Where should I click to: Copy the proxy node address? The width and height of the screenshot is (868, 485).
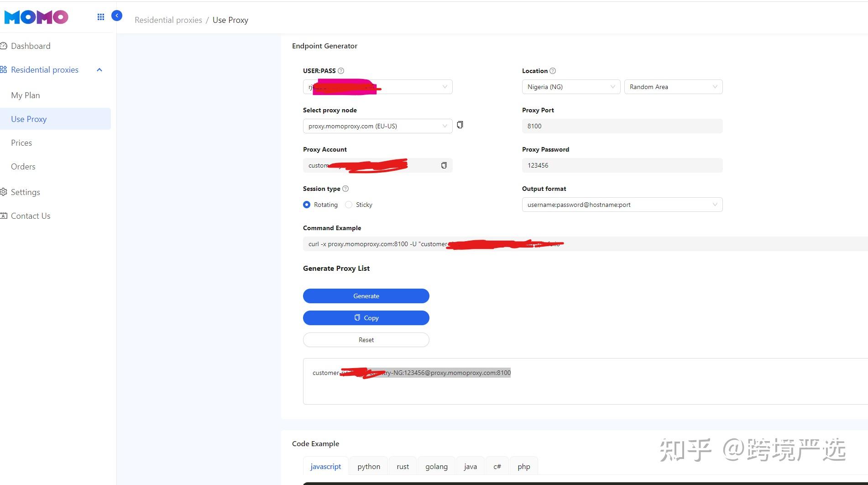pyautogui.click(x=460, y=125)
